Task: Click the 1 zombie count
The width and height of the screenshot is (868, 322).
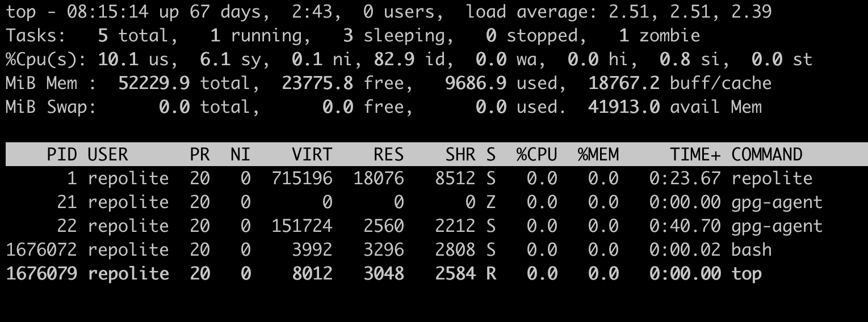Action: (659, 36)
